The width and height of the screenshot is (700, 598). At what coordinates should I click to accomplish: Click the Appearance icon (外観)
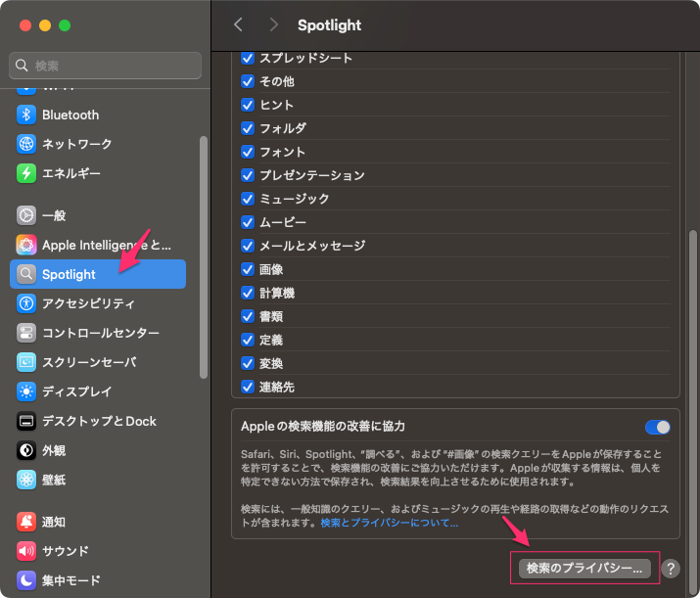(26, 450)
